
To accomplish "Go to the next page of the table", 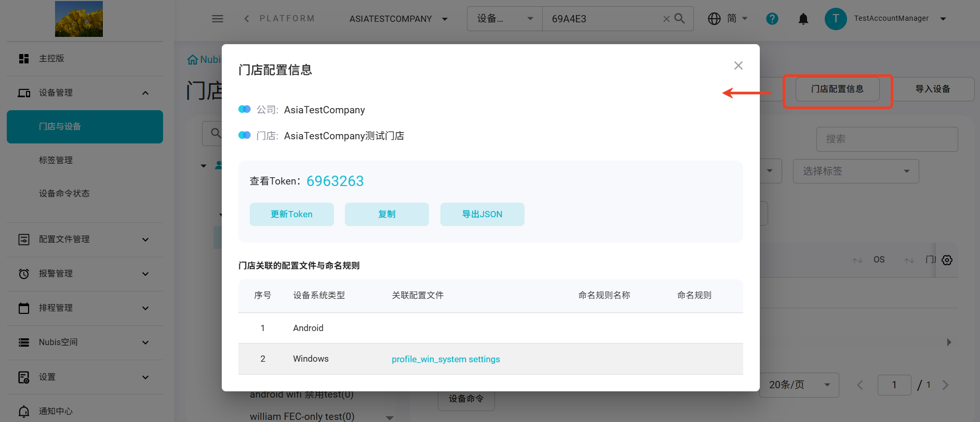I will (x=945, y=385).
